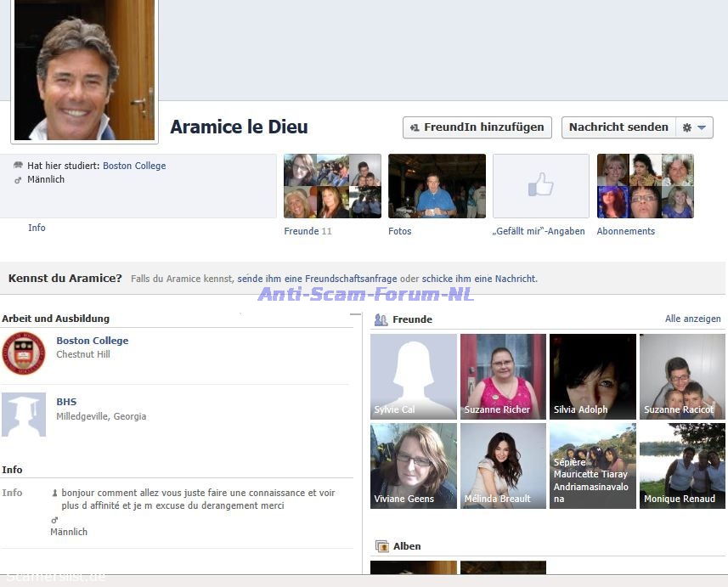Click the Boston College link in header info
The height and width of the screenshot is (587, 728).
pos(134,166)
